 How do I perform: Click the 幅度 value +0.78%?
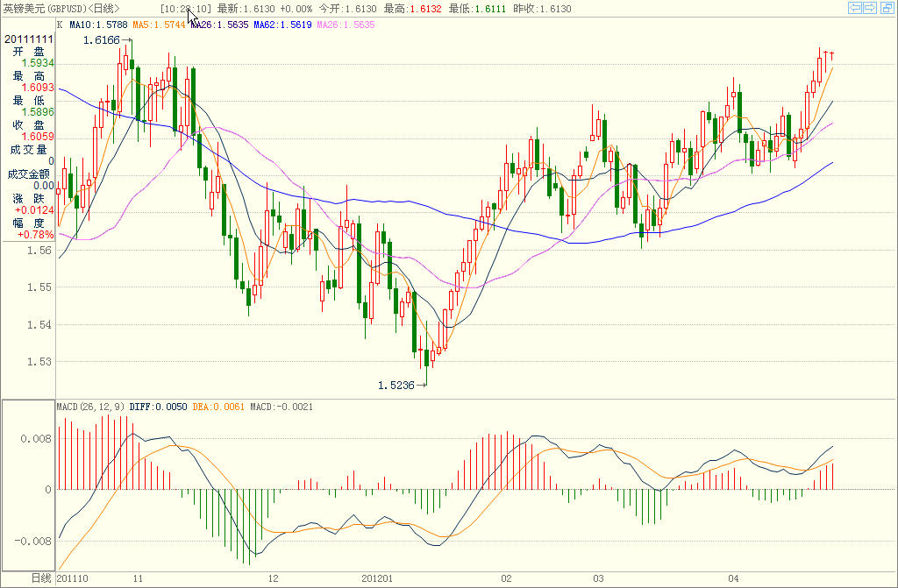[x=35, y=235]
